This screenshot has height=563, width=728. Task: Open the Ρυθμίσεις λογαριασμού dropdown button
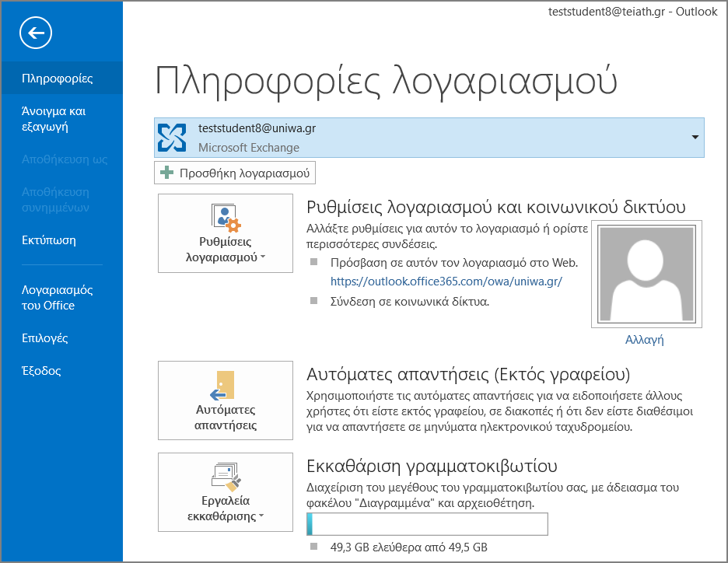[x=226, y=233]
